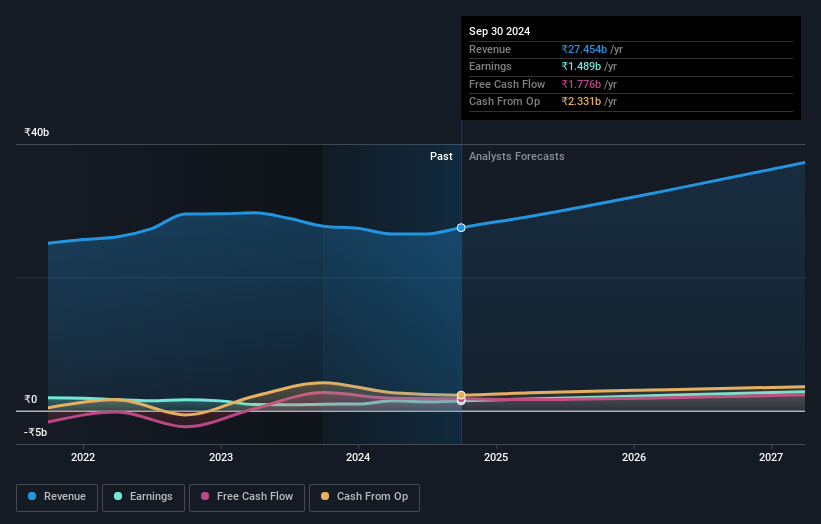Image resolution: width=821 pixels, height=524 pixels.
Task: Click the Sep 30 2024 tooltip date
Action: coord(500,31)
